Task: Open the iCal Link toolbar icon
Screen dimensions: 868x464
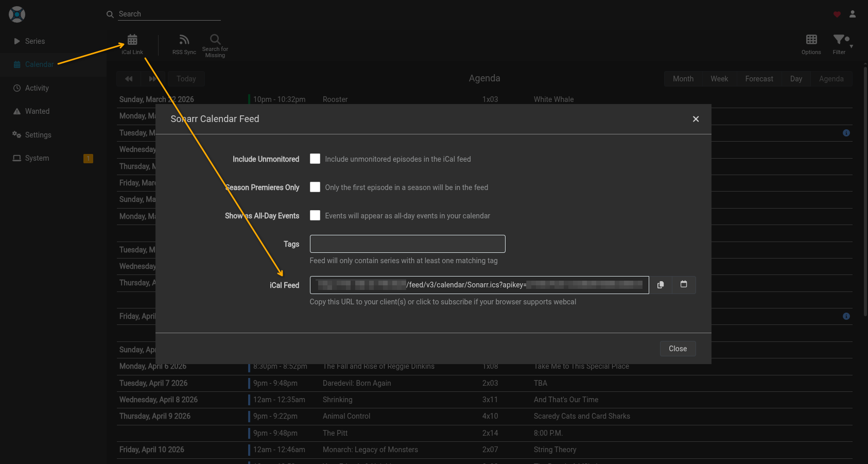Action: click(x=132, y=44)
